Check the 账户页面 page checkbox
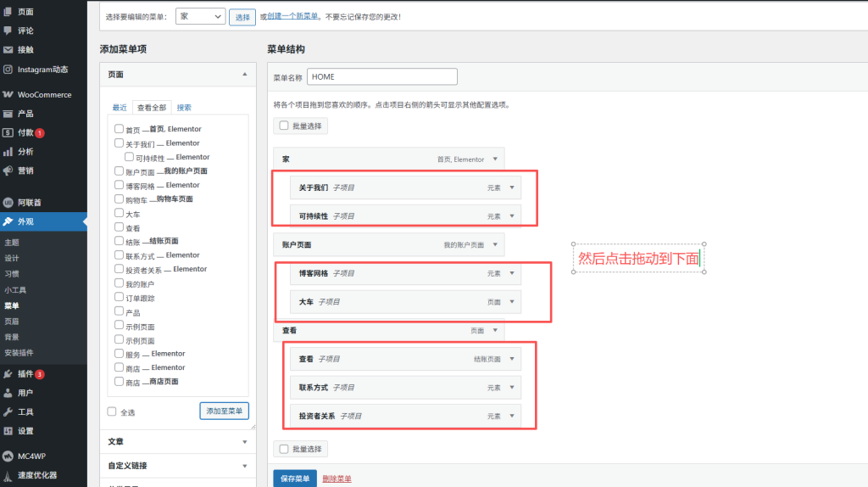The width and height of the screenshot is (868, 487). (119, 171)
